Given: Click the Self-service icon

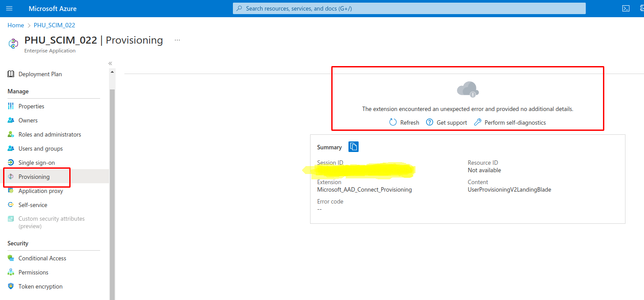Looking at the screenshot, I should tap(11, 205).
